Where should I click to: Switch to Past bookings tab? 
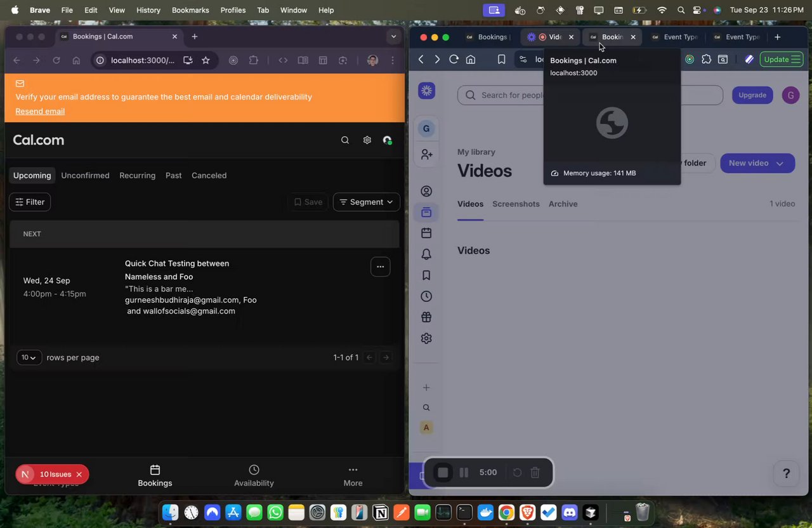(174, 175)
